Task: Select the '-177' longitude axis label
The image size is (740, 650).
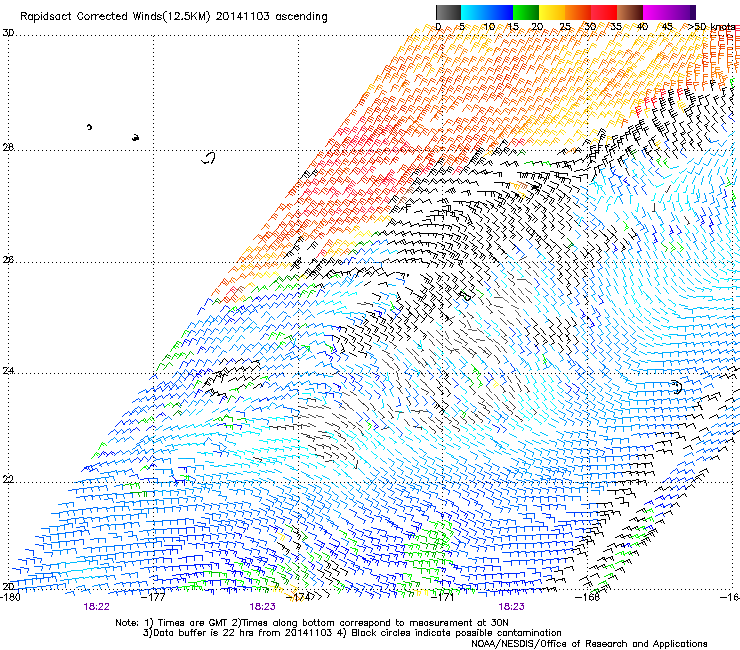Action: tap(154, 597)
